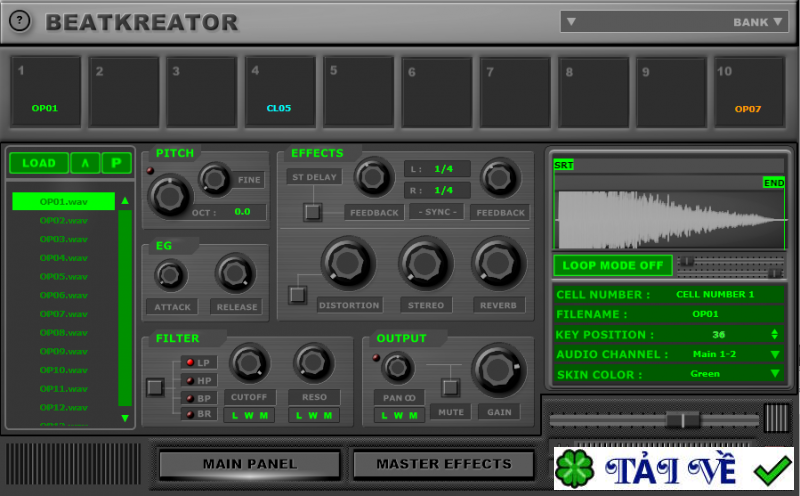
Task: Click the CUTOFF knob
Action: (249, 363)
